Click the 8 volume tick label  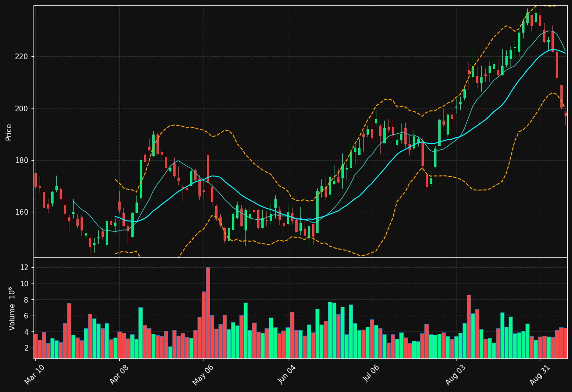click(26, 300)
